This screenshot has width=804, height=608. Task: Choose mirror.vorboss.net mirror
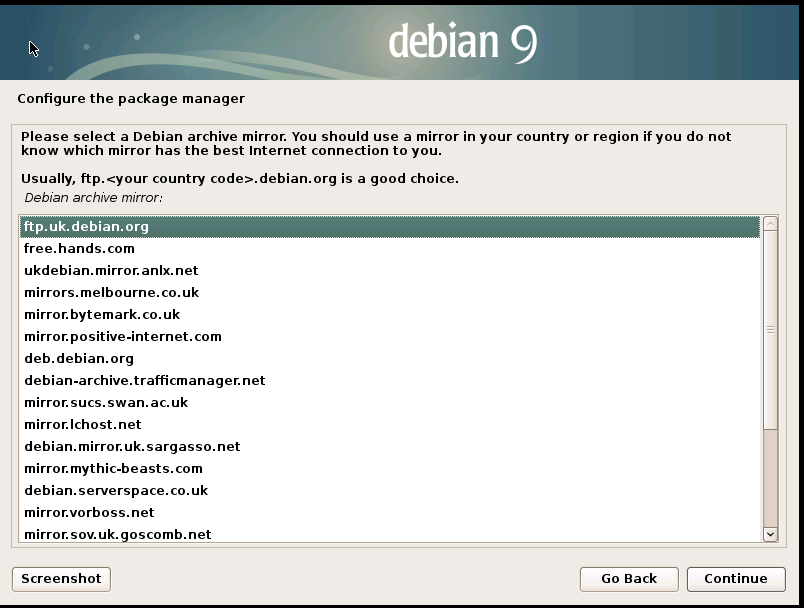(390, 513)
